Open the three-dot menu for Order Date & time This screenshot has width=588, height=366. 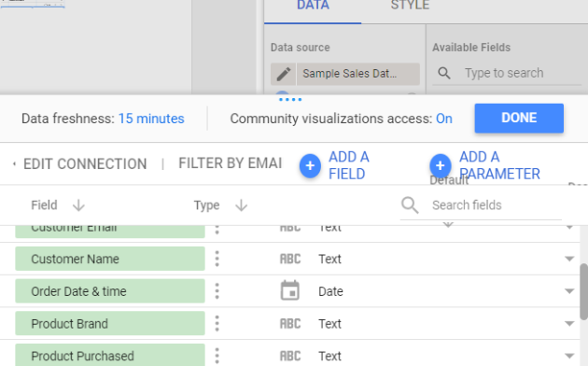click(217, 291)
